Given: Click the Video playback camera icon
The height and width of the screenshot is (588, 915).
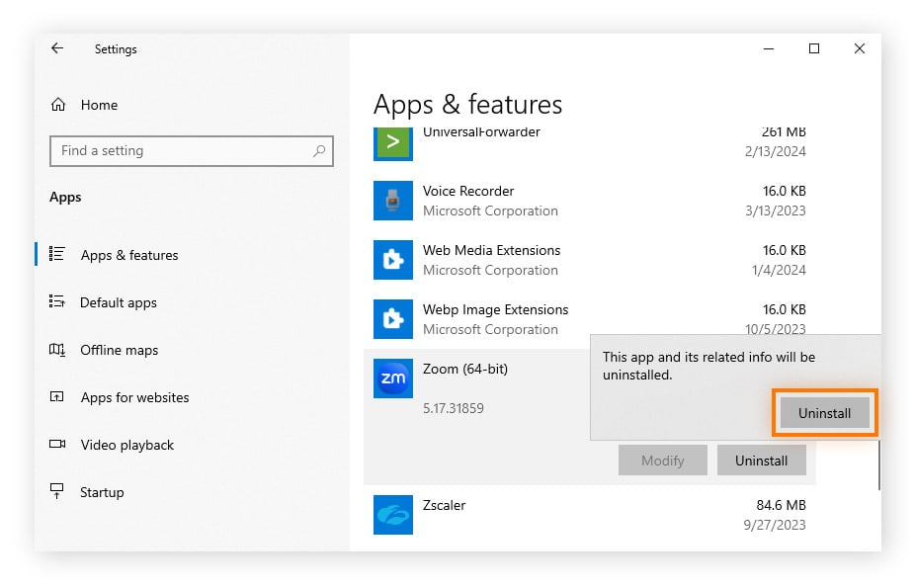Looking at the screenshot, I should coord(57,444).
